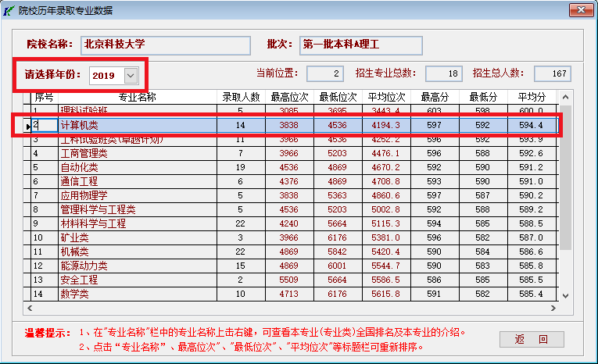Screen dimensions: 598x364
Task: Click the 录取人数 column header
Action: (x=241, y=98)
